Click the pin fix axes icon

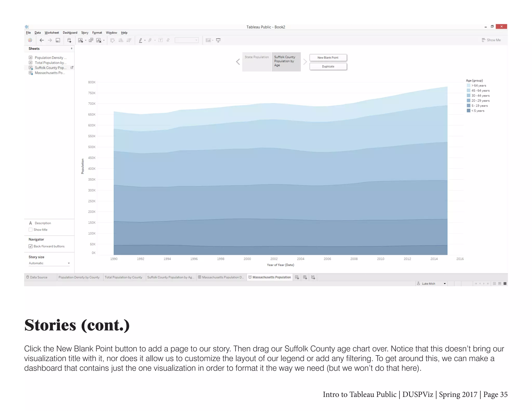click(x=168, y=40)
